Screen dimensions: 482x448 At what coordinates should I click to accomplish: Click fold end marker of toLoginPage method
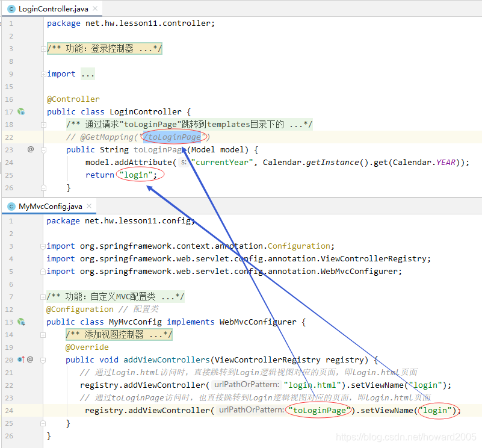point(43,188)
